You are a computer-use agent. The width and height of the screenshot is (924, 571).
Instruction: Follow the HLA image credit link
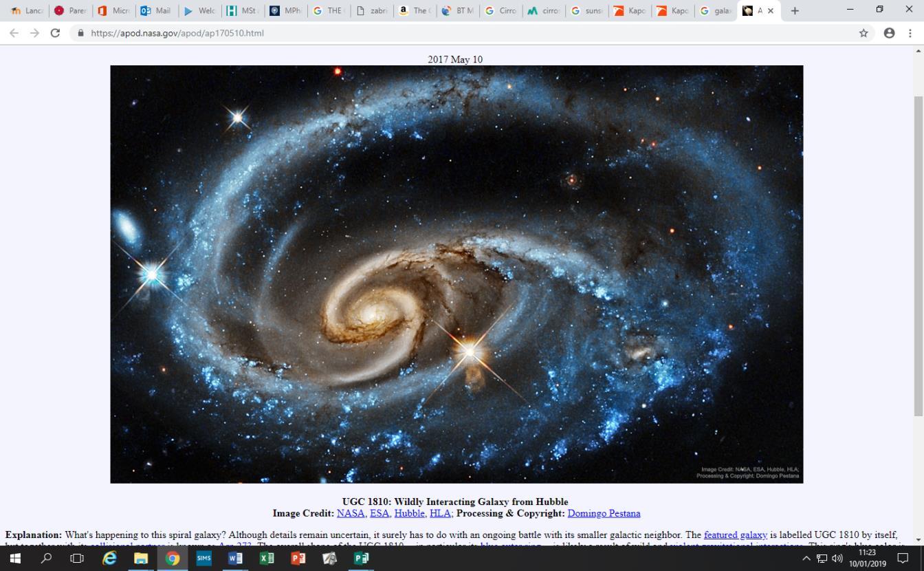click(440, 513)
